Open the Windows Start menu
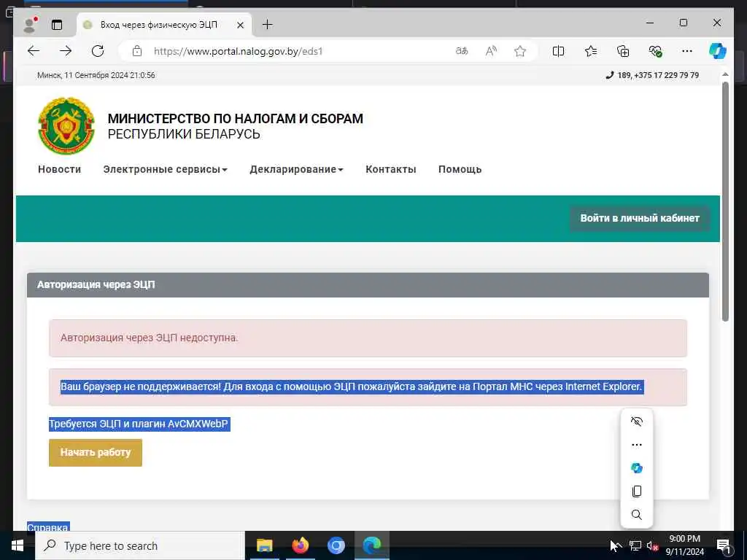The height and width of the screenshot is (560, 747). tap(18, 545)
